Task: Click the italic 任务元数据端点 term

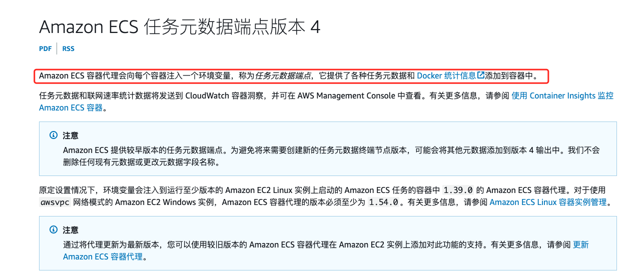Action: [x=283, y=76]
